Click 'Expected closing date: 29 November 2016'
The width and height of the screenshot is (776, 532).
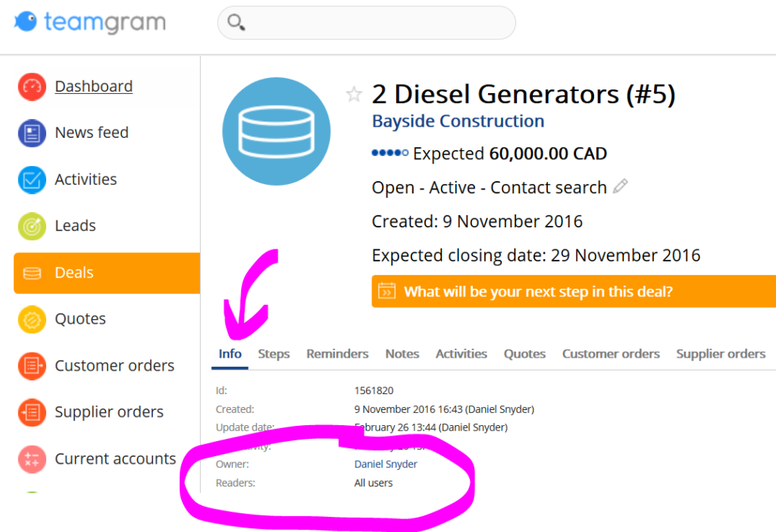[x=536, y=255]
